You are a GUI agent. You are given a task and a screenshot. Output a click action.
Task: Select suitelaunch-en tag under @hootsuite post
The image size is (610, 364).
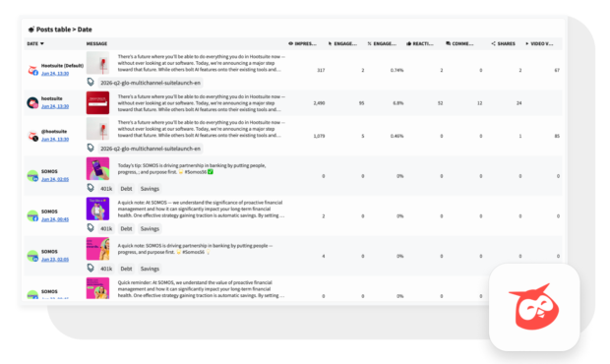click(151, 149)
